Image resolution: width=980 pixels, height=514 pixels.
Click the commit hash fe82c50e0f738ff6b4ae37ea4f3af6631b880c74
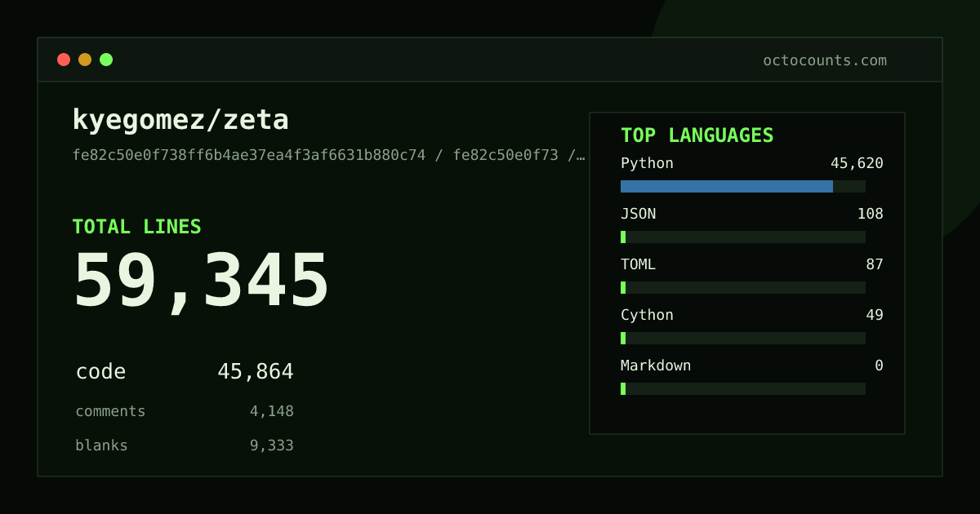click(249, 155)
